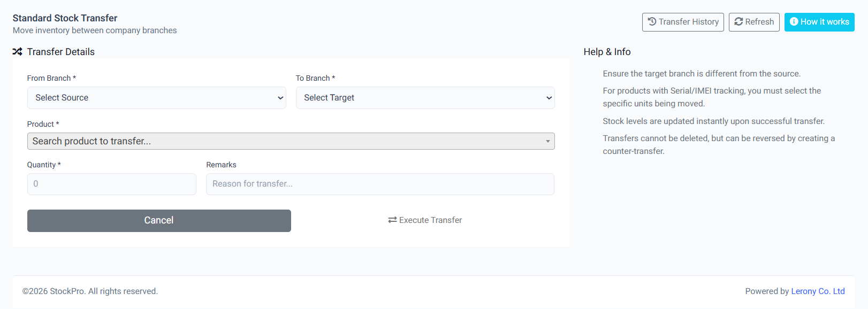The width and height of the screenshot is (868, 309).
Task: Click the shuffle icon beside Transfer Details
Action: click(18, 52)
